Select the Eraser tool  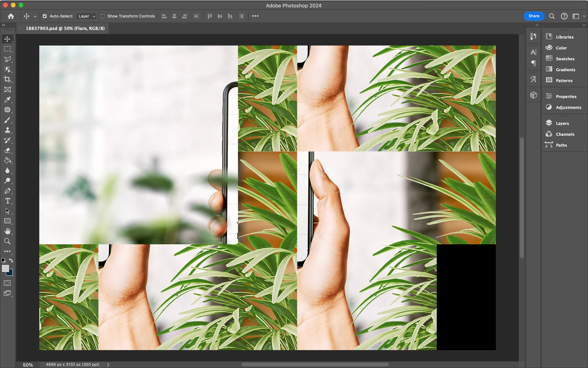(7, 150)
